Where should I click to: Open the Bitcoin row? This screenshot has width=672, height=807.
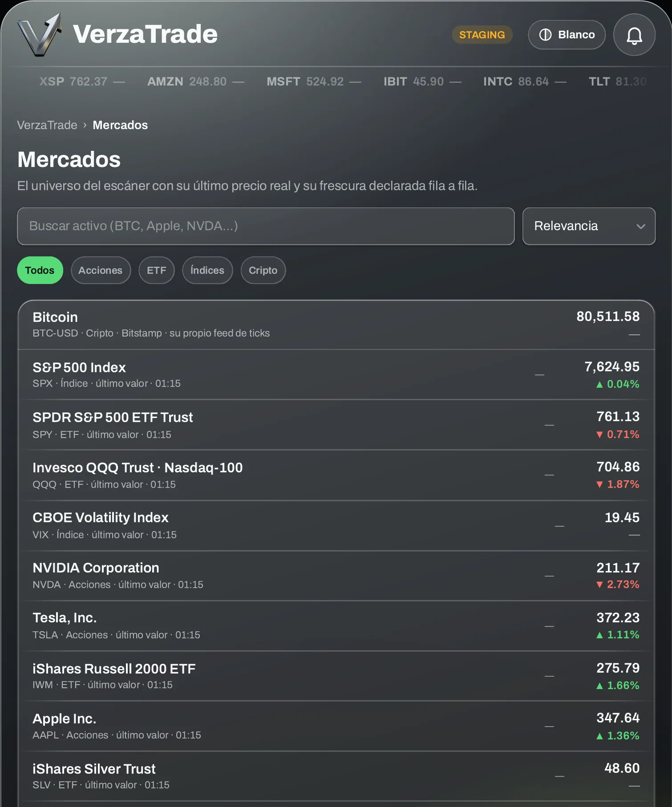tap(336, 325)
